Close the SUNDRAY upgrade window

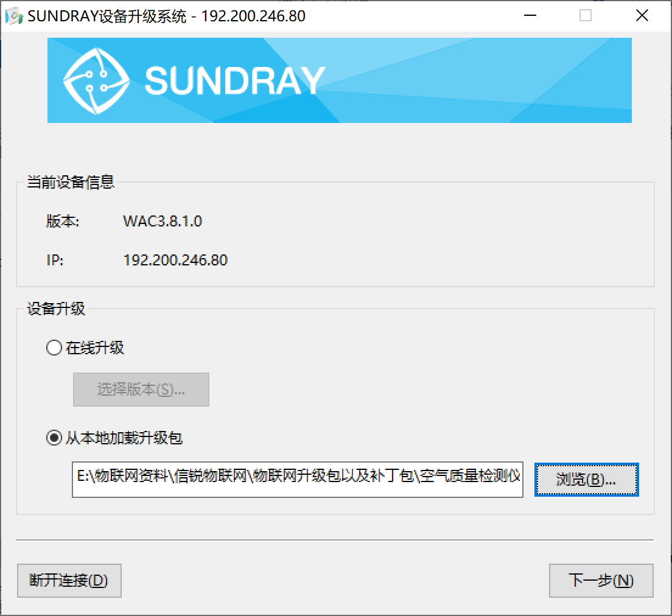point(642,16)
